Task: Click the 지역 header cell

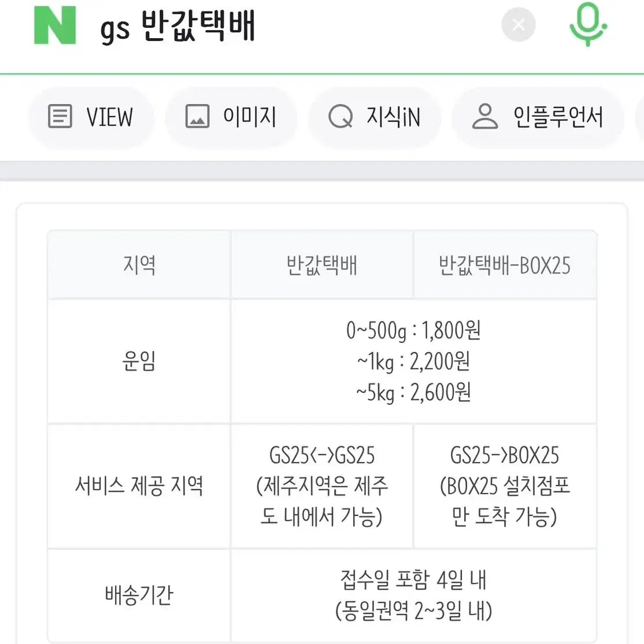Action: coord(139,265)
